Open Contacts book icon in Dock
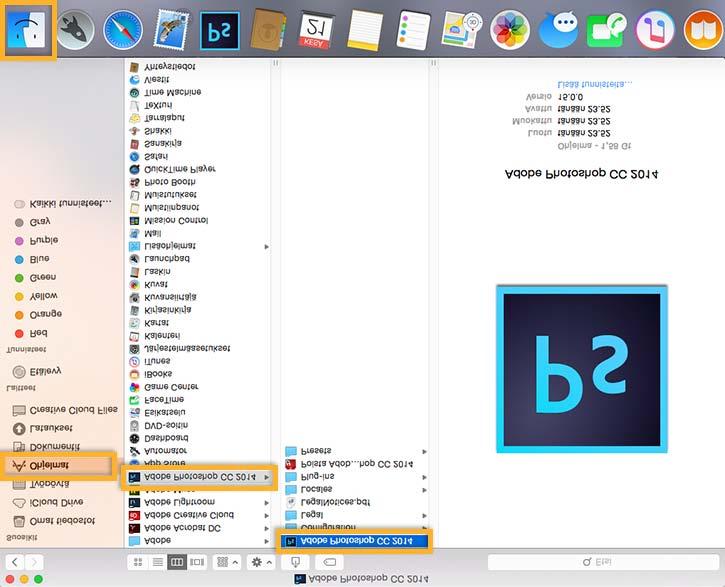725x587 pixels. 268,30
